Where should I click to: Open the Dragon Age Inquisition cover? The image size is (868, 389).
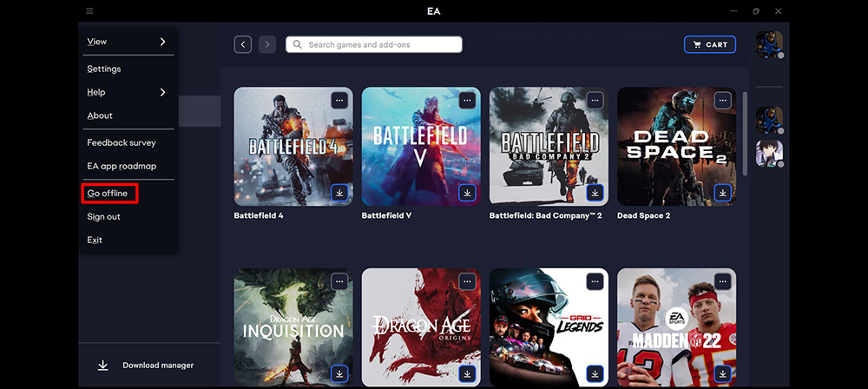[x=293, y=327]
